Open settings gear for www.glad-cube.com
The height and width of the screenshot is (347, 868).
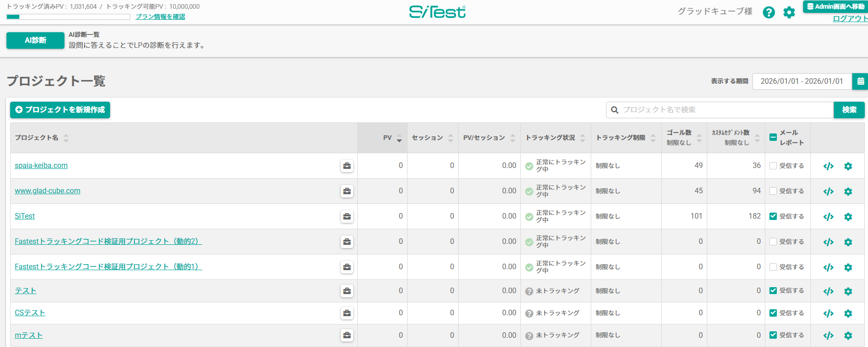(x=848, y=191)
